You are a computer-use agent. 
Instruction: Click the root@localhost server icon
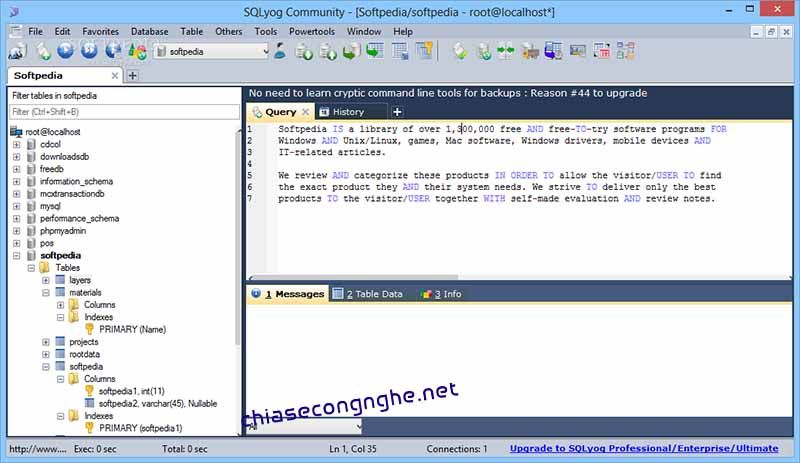[x=17, y=131]
